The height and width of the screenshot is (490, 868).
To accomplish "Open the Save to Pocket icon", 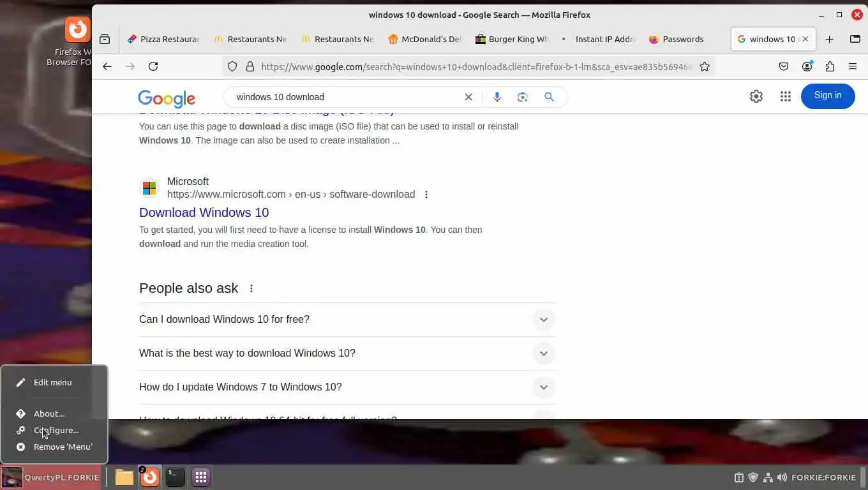I will coord(784,66).
